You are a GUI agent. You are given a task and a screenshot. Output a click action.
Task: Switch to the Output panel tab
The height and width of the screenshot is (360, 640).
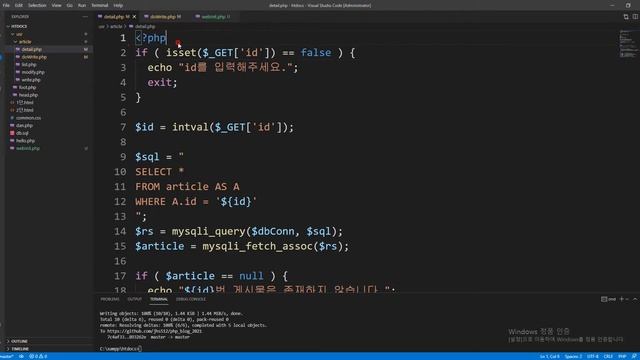(x=134, y=299)
